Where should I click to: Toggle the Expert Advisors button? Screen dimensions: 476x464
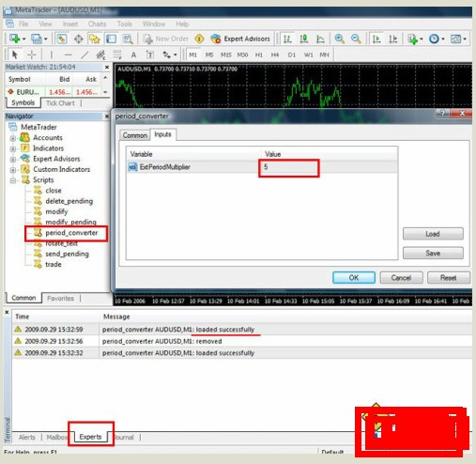click(240, 39)
